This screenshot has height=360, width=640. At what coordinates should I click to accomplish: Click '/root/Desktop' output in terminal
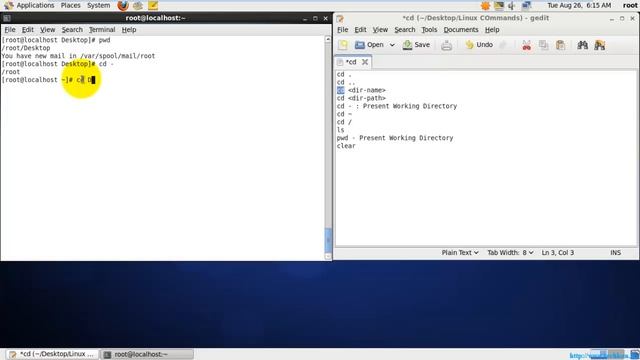[x=26, y=48]
